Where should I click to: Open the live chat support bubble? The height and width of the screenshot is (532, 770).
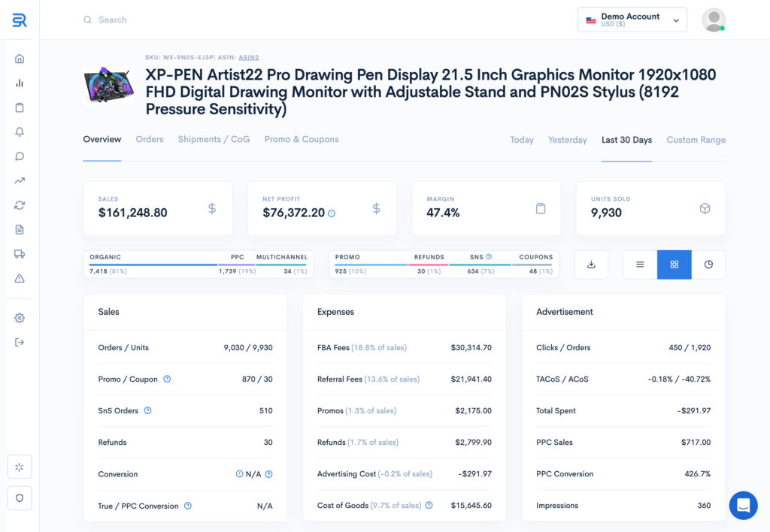pos(744,505)
